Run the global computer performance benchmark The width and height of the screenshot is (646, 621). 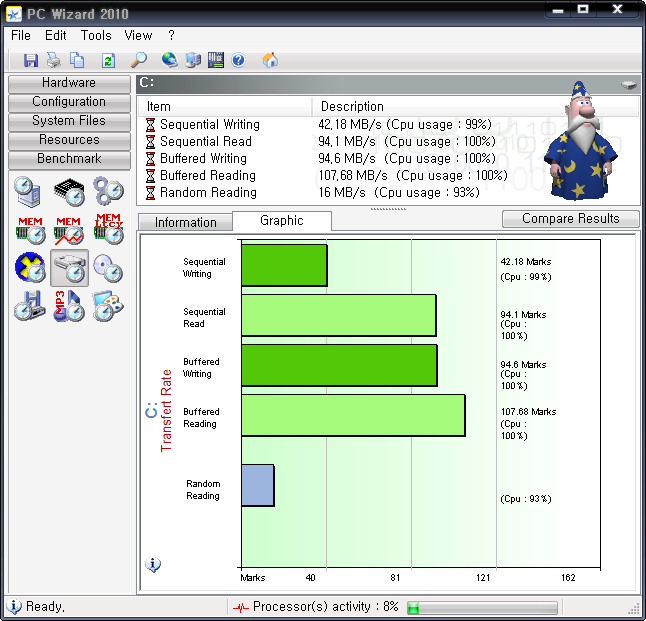point(28,191)
